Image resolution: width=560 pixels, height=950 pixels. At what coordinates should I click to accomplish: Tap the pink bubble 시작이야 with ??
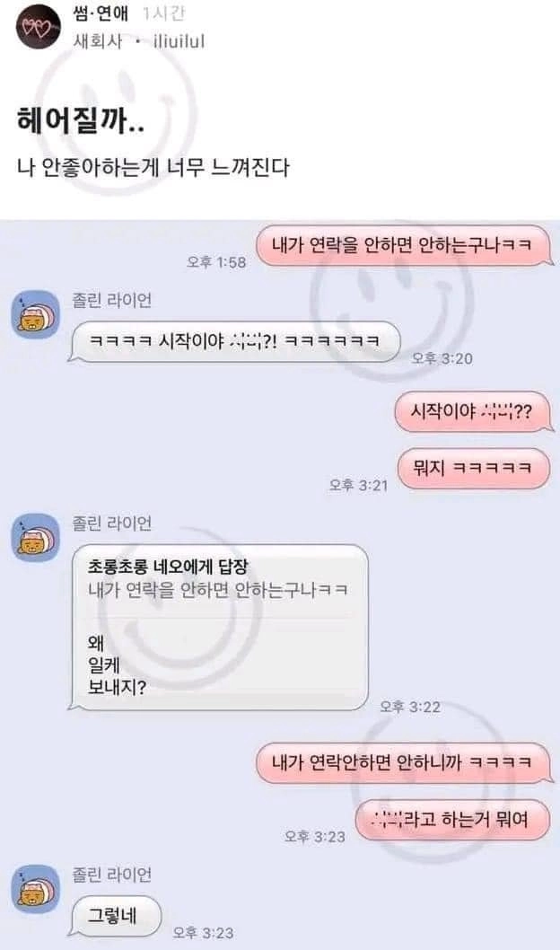[x=473, y=412]
